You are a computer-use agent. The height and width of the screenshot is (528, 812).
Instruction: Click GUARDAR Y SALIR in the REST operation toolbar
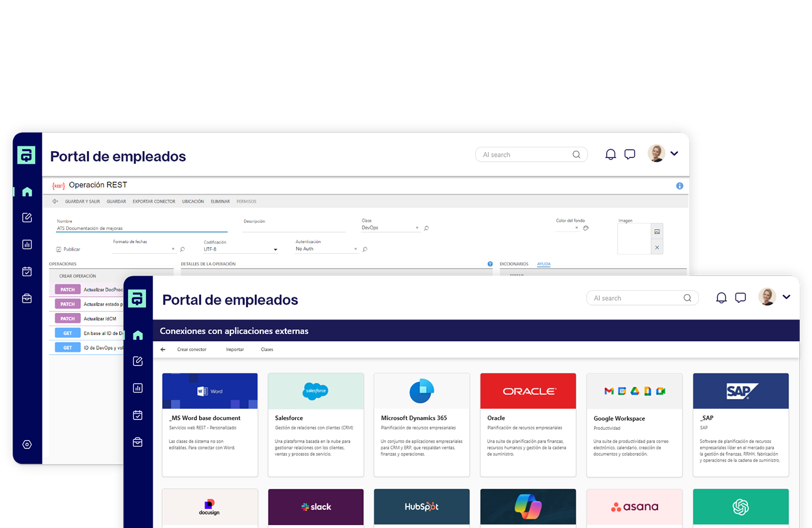pyautogui.click(x=82, y=201)
